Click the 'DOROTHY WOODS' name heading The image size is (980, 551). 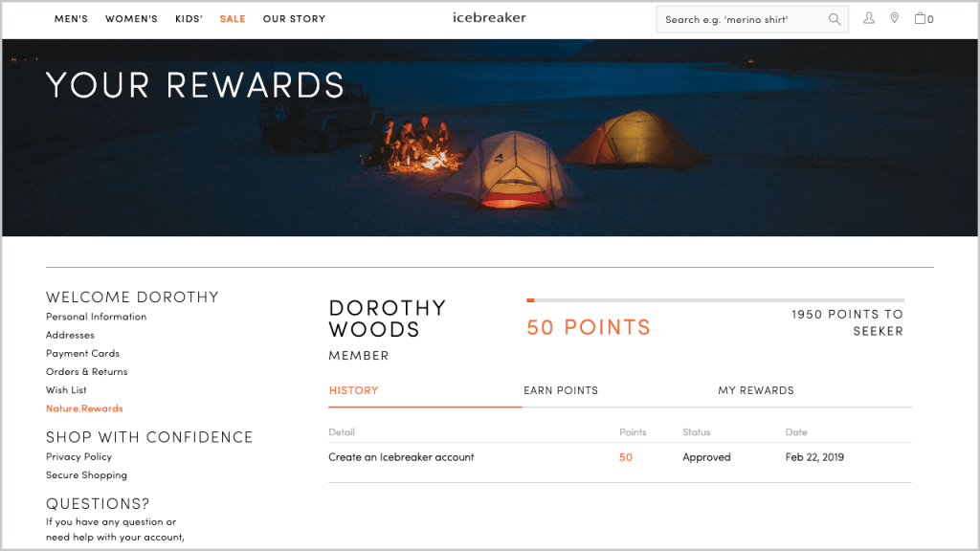click(x=387, y=319)
